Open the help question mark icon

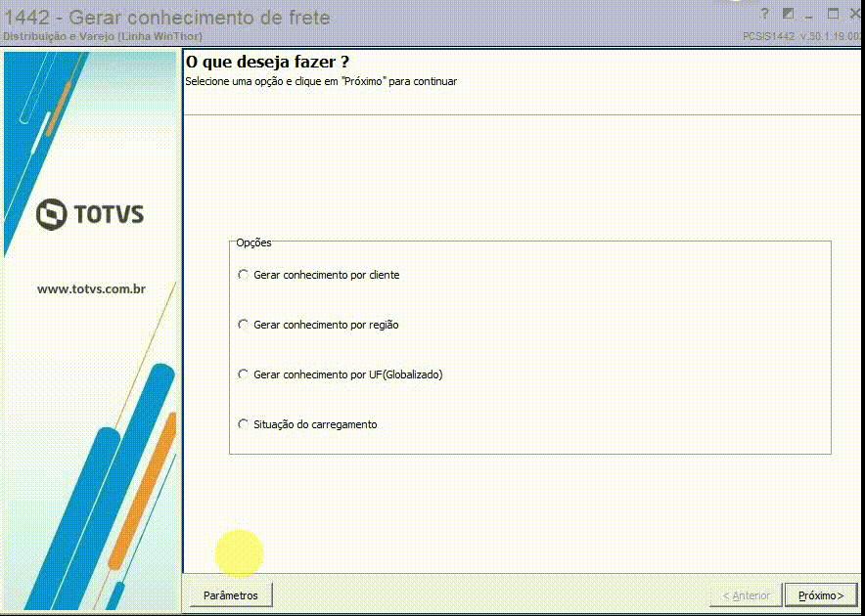tap(764, 14)
